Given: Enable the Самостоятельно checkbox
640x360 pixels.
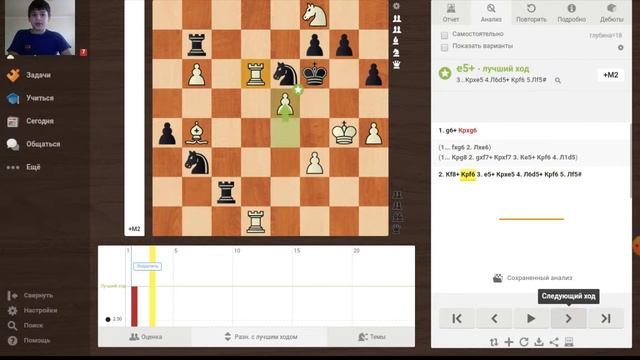Looking at the screenshot, I should pyautogui.click(x=444, y=35).
